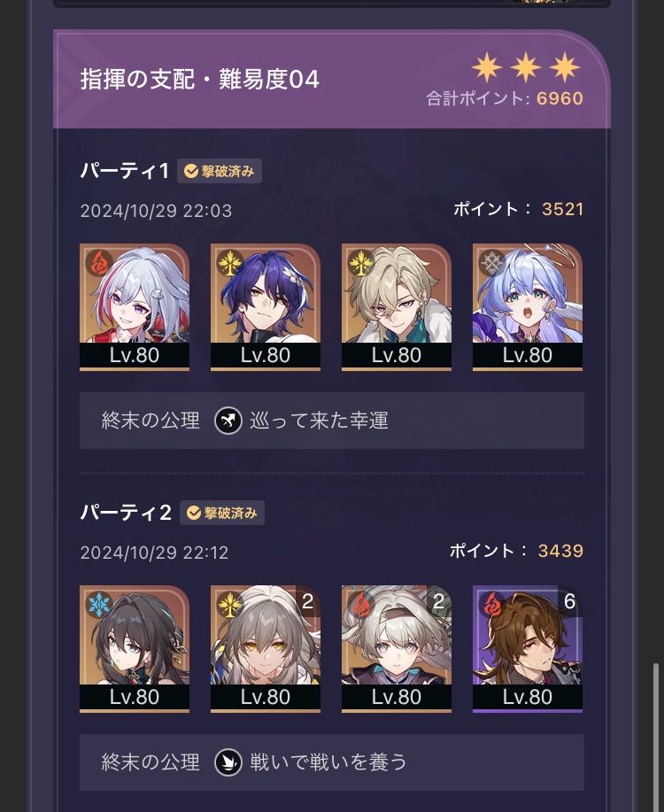Tap the ice element snowflake icon in Party 2

[99, 604]
